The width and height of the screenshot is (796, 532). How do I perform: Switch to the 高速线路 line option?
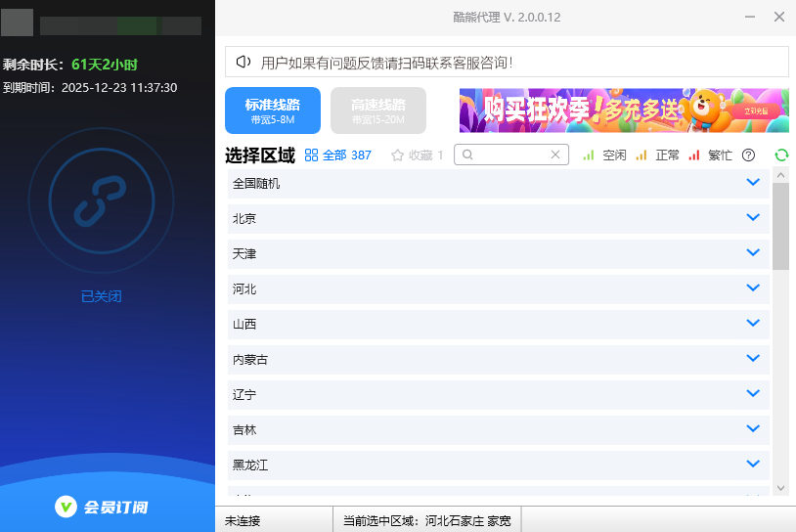coord(378,111)
